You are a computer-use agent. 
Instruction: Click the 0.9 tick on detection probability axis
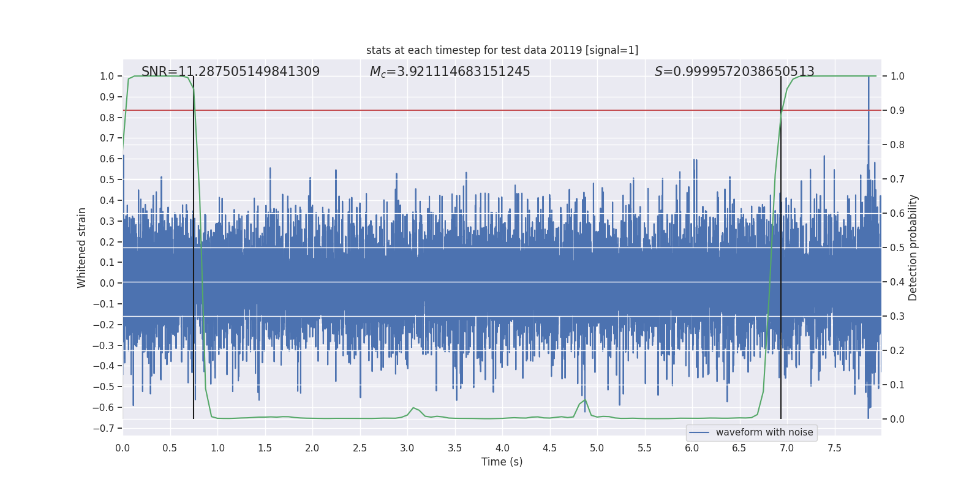897,111
